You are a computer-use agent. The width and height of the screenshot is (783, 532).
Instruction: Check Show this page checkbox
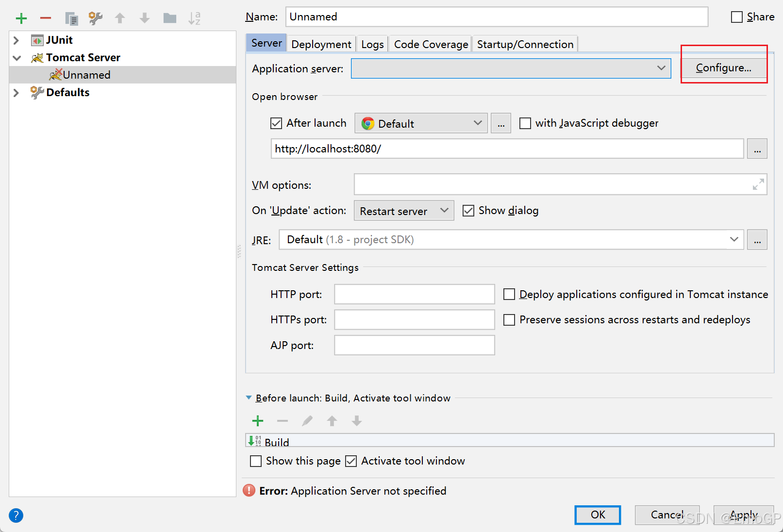click(x=256, y=461)
